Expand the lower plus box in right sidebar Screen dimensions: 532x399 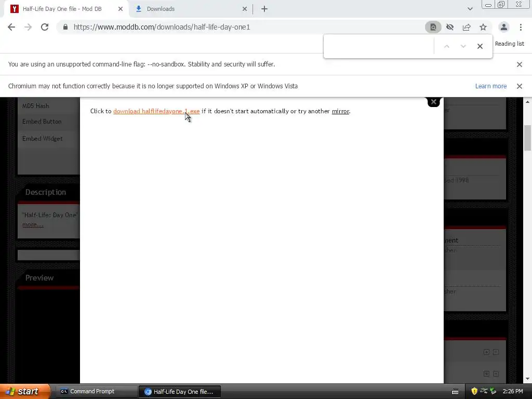[x=486, y=374]
